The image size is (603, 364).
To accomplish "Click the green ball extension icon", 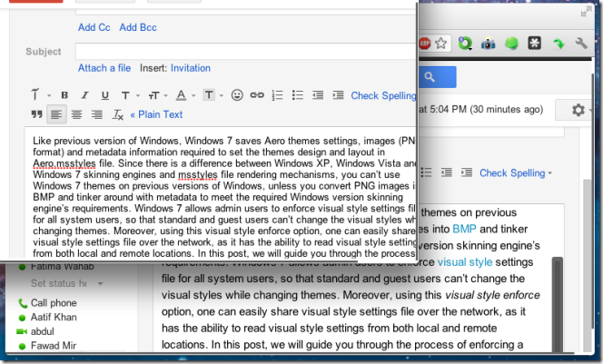I will (x=511, y=44).
